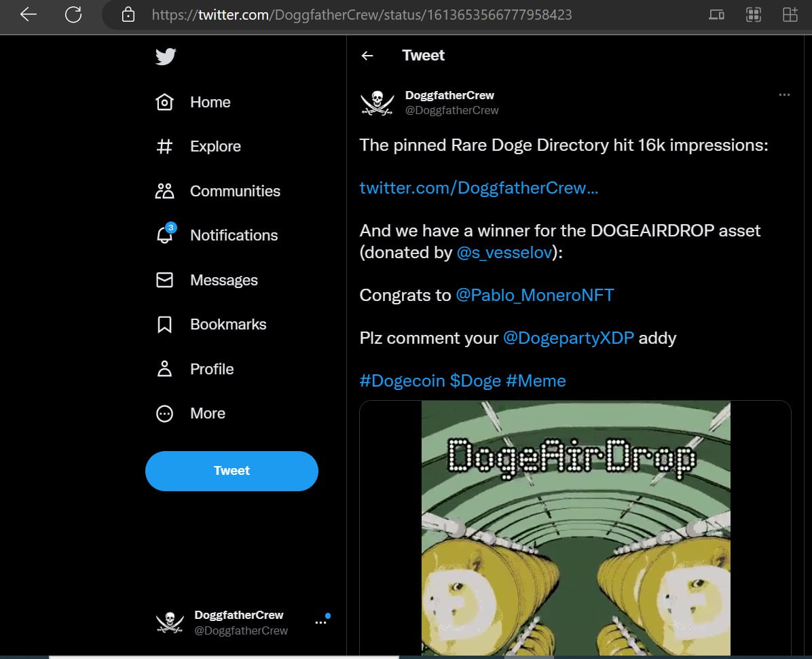
Task: Click the DoggfatherCrew author name on tweet
Action: click(x=449, y=95)
